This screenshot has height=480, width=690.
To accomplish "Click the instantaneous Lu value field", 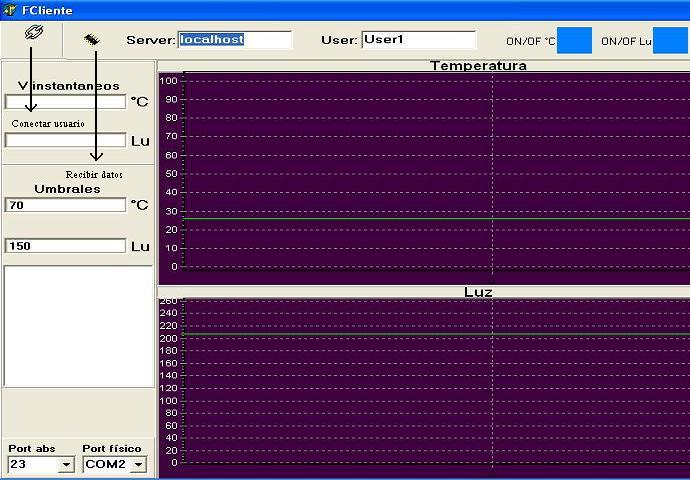I will (x=65, y=140).
